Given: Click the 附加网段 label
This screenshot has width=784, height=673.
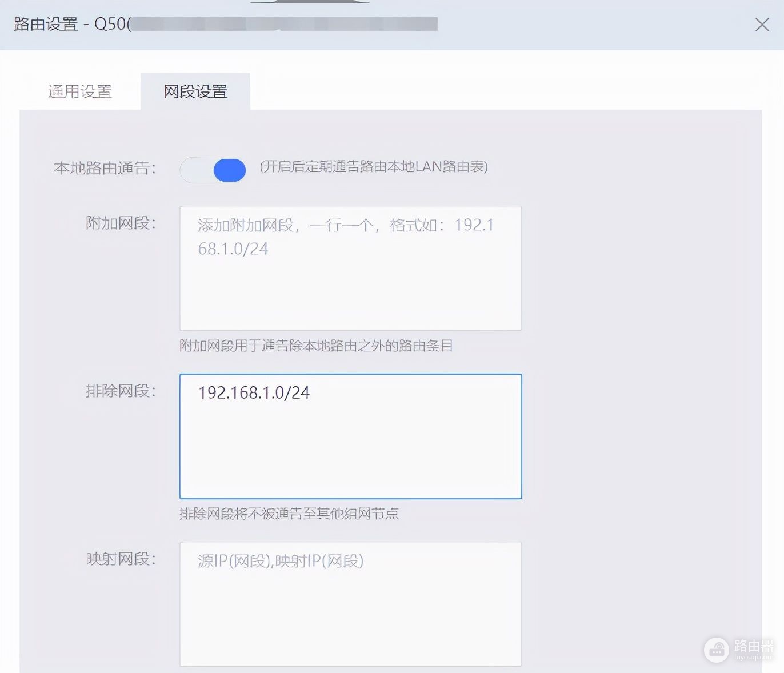Looking at the screenshot, I should (121, 223).
